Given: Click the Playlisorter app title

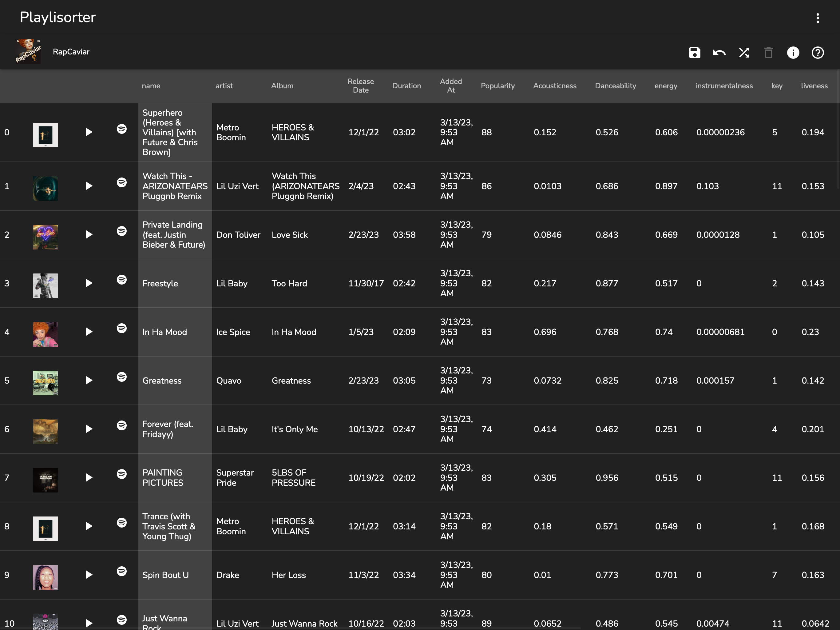Looking at the screenshot, I should pyautogui.click(x=58, y=17).
